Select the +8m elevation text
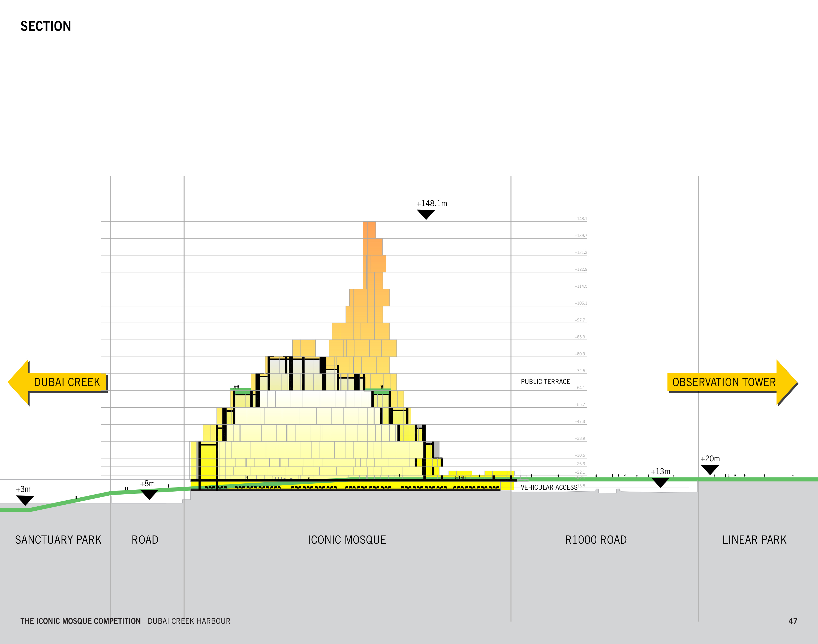This screenshot has height=644, width=818. [147, 483]
